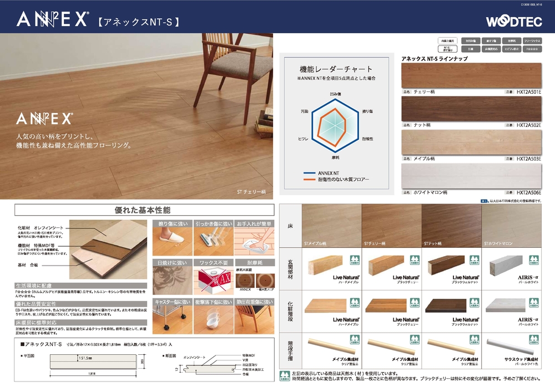555x392 pixels.
Task: Click the 優れた基本性能 section heading
Action: 143,210
